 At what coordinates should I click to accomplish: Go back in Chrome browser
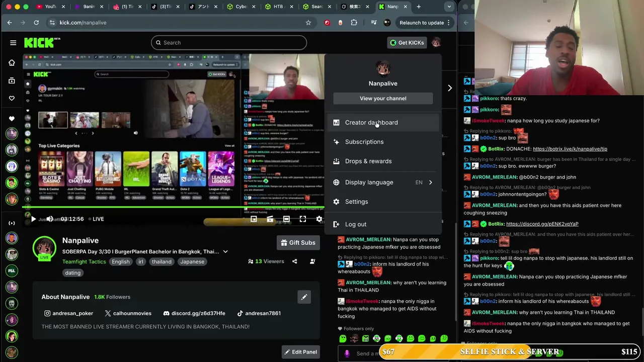coord(10,23)
